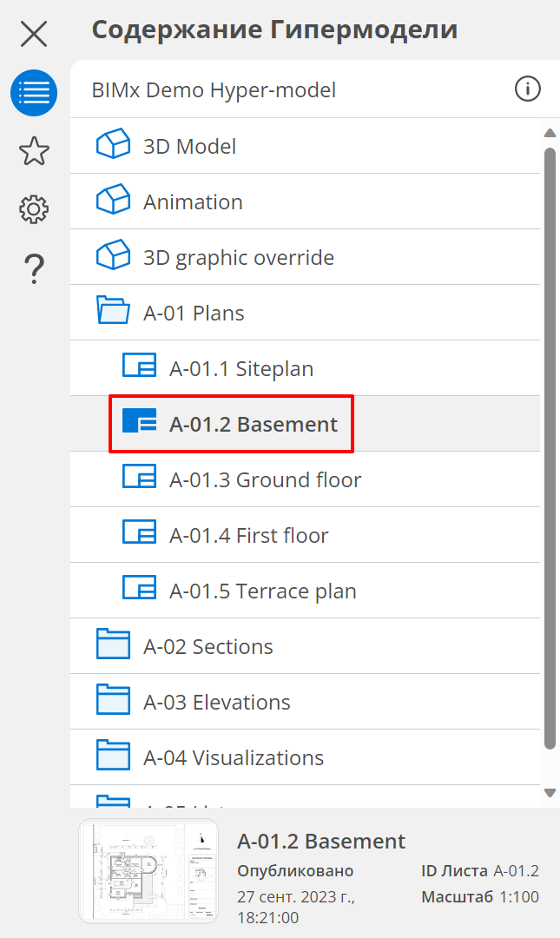Image resolution: width=560 pixels, height=938 pixels.
Task: Click the Animation cube icon
Action: point(113,201)
